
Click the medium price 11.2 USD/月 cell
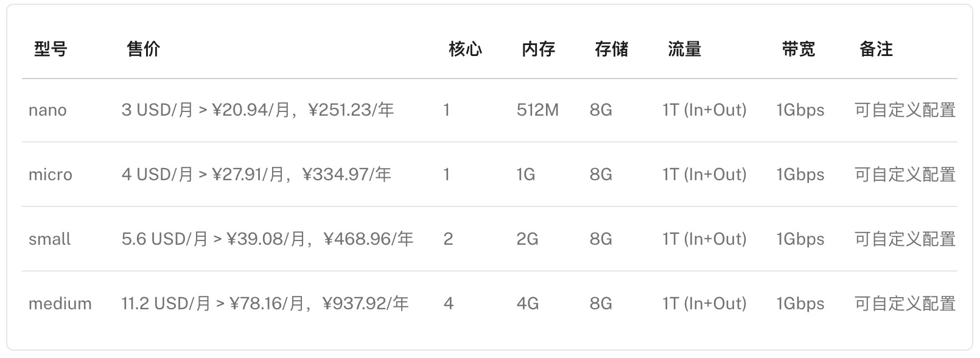(265, 304)
